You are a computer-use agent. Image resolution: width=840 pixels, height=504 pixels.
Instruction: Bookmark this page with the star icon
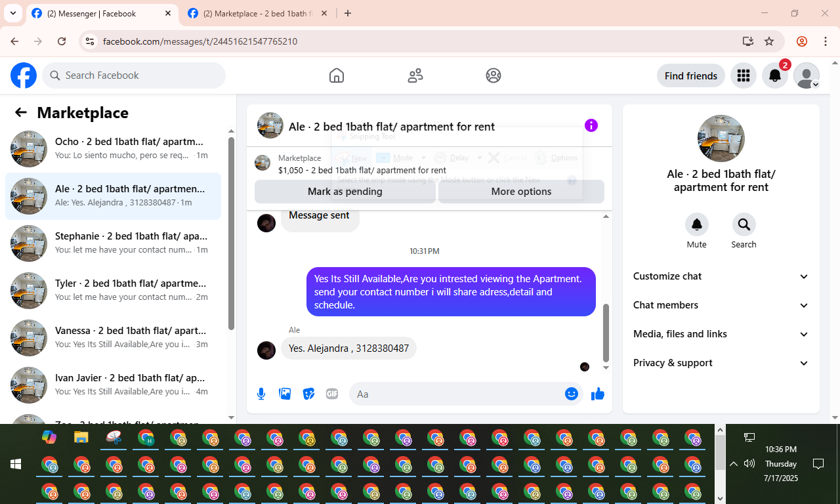point(769,41)
